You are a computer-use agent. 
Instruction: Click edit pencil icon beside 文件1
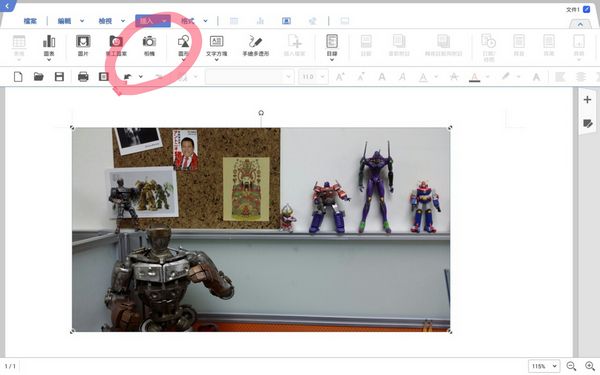point(586,9)
